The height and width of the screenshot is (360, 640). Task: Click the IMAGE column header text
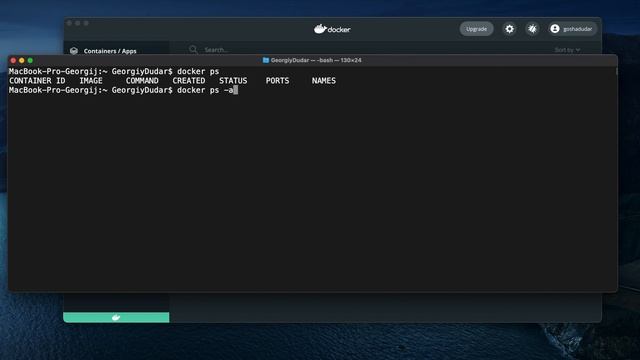(91, 81)
